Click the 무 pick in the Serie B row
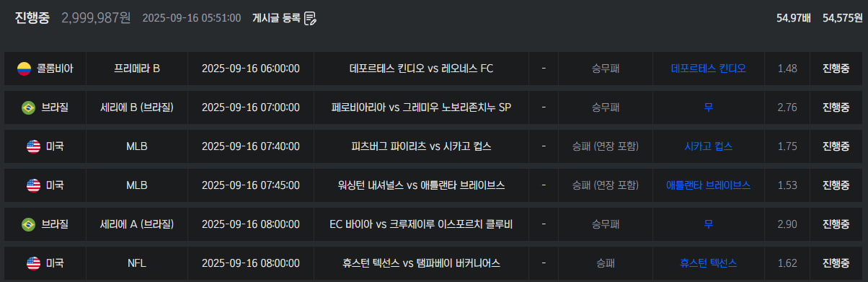The width and height of the screenshot is (868, 282). (x=708, y=107)
